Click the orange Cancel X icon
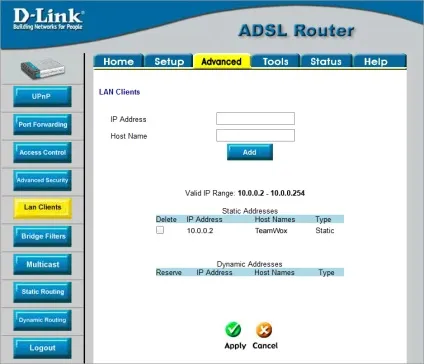 pos(264,330)
